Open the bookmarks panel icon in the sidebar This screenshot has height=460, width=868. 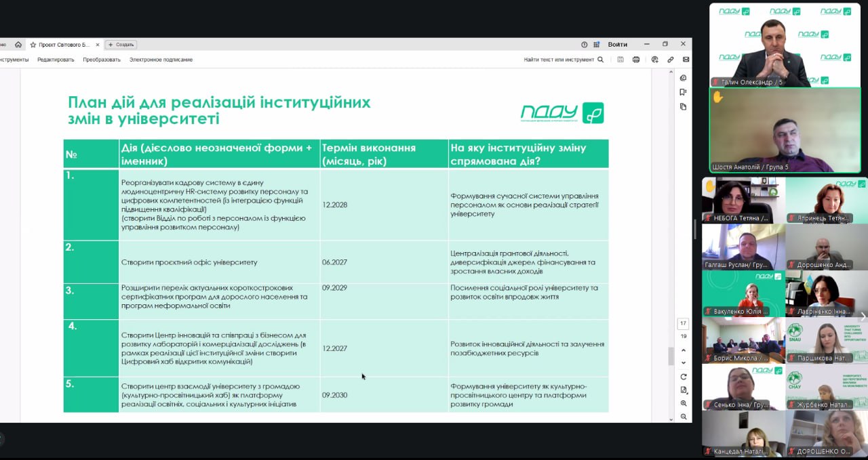(x=683, y=92)
